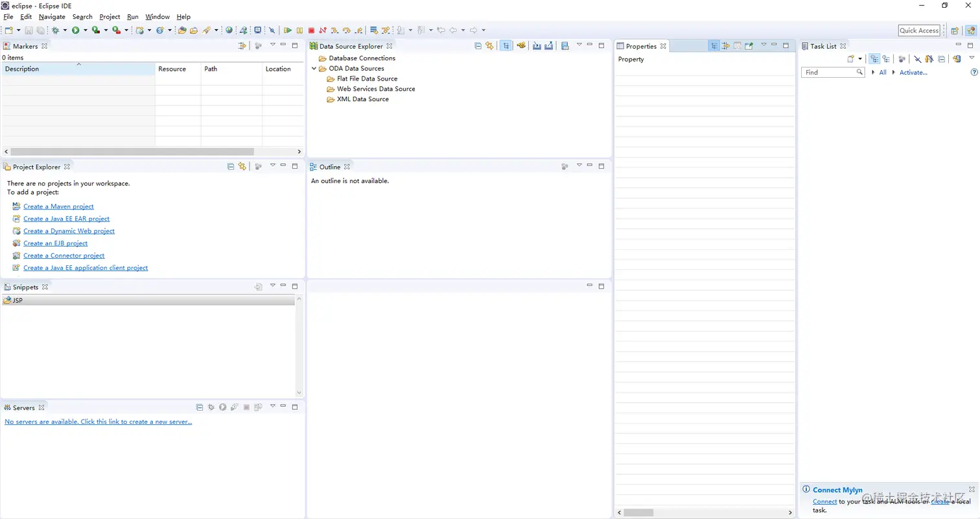980x519 pixels.
Task: Open the File menu
Action: click(8, 16)
